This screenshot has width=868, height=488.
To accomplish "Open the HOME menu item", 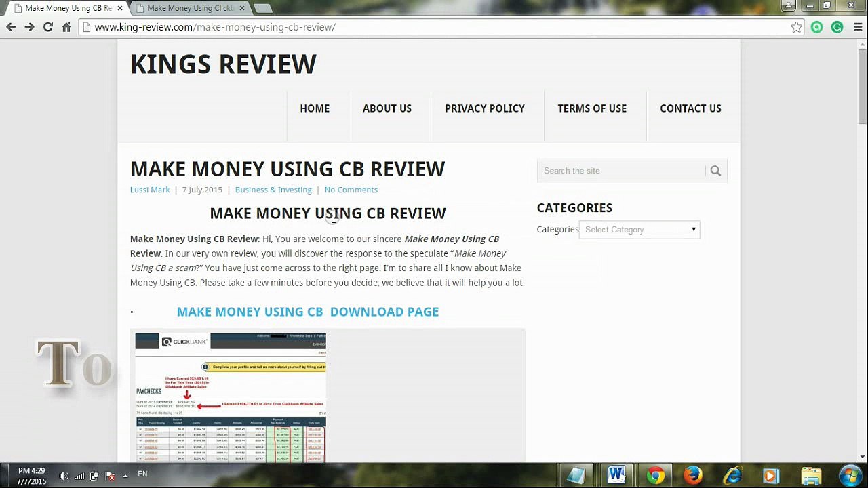I will 315,108.
